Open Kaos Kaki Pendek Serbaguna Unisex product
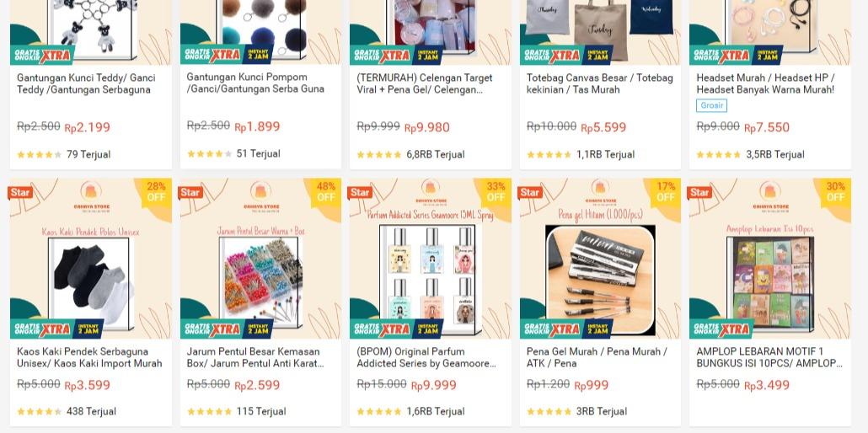Image resolution: width=868 pixels, height=433 pixels. 89,358
